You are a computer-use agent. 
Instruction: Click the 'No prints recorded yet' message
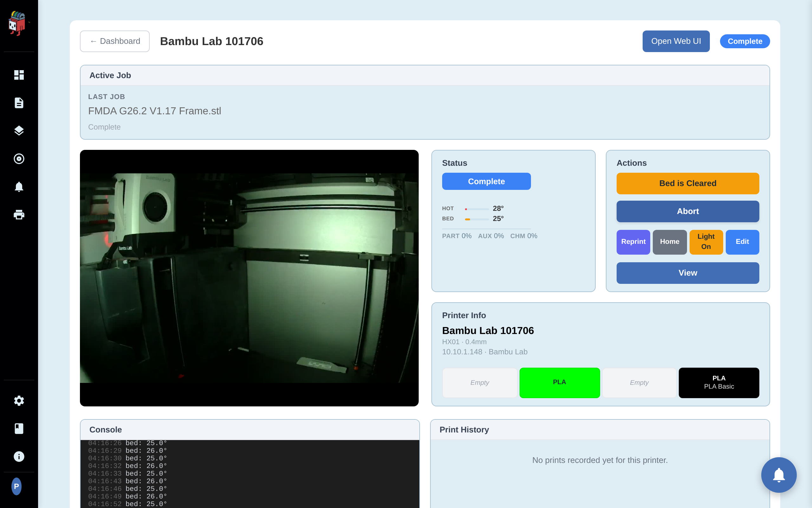coord(600,460)
